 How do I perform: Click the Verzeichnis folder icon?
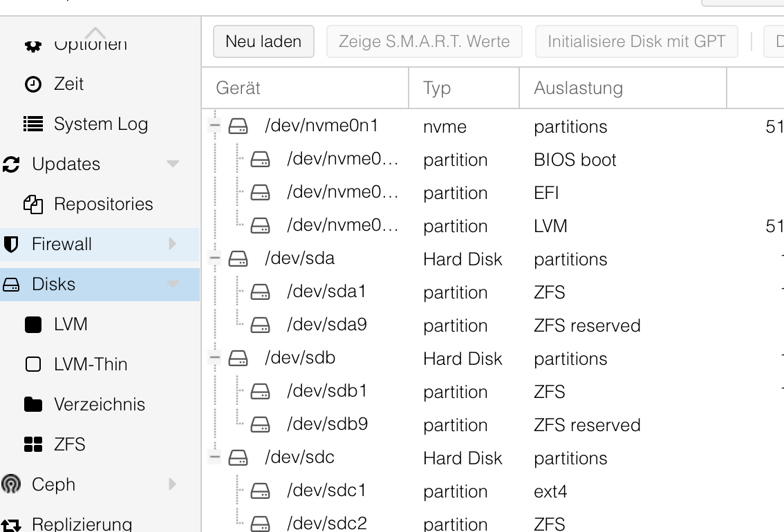[x=32, y=405]
